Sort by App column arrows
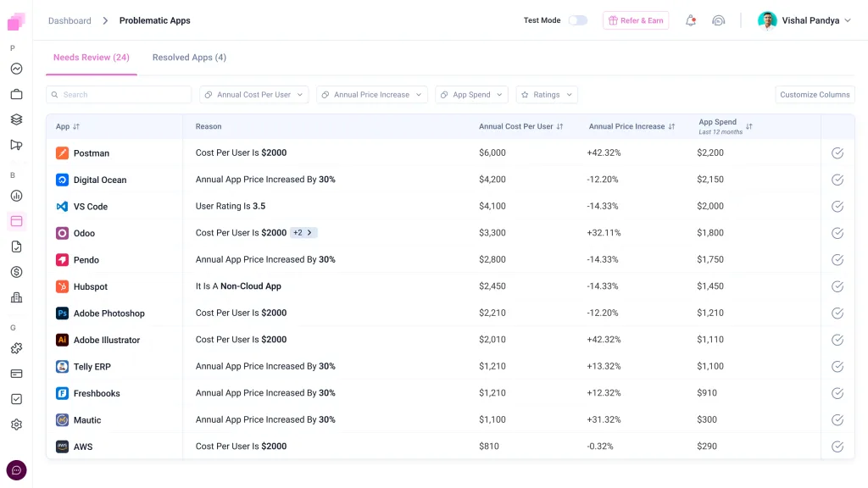This screenshot has height=488, width=868. [x=76, y=127]
